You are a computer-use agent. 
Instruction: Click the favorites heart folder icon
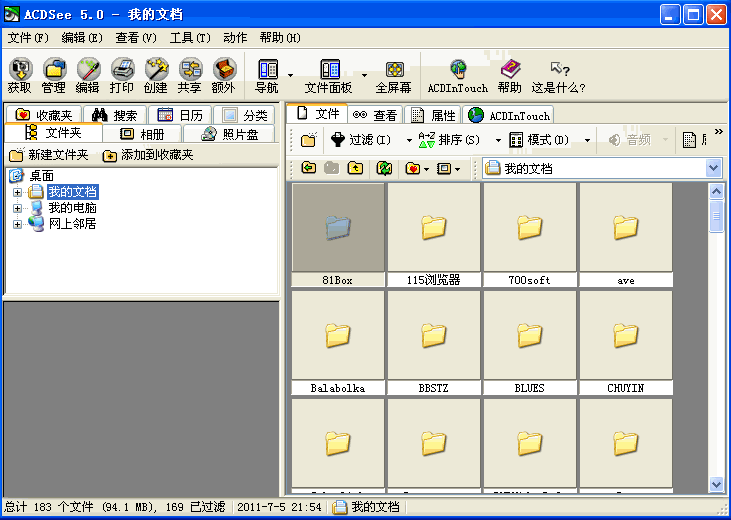[413, 168]
